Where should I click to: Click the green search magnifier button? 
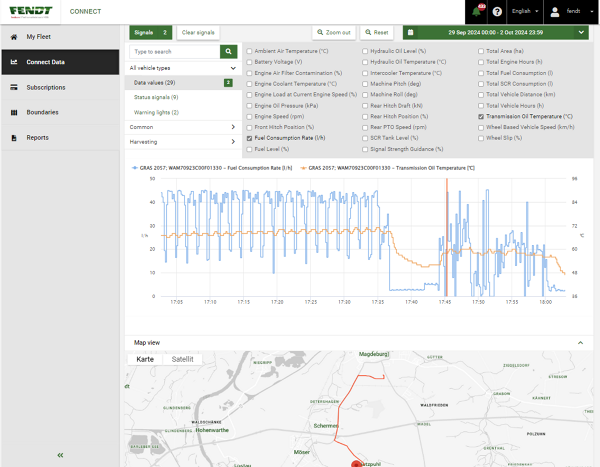coord(228,50)
